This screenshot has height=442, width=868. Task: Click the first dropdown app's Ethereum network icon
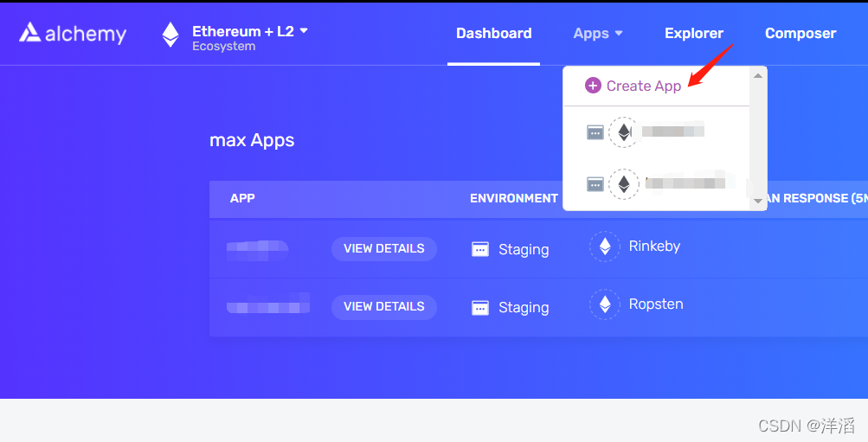[624, 132]
